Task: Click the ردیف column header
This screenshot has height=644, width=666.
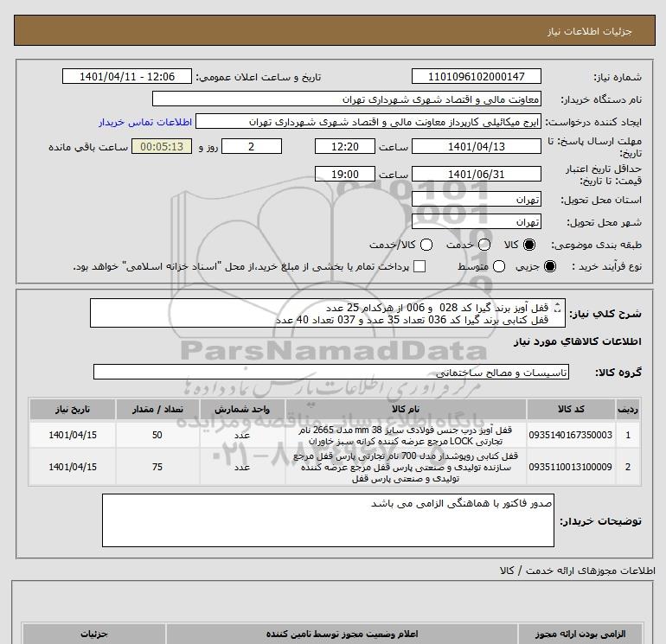Action: point(628,409)
